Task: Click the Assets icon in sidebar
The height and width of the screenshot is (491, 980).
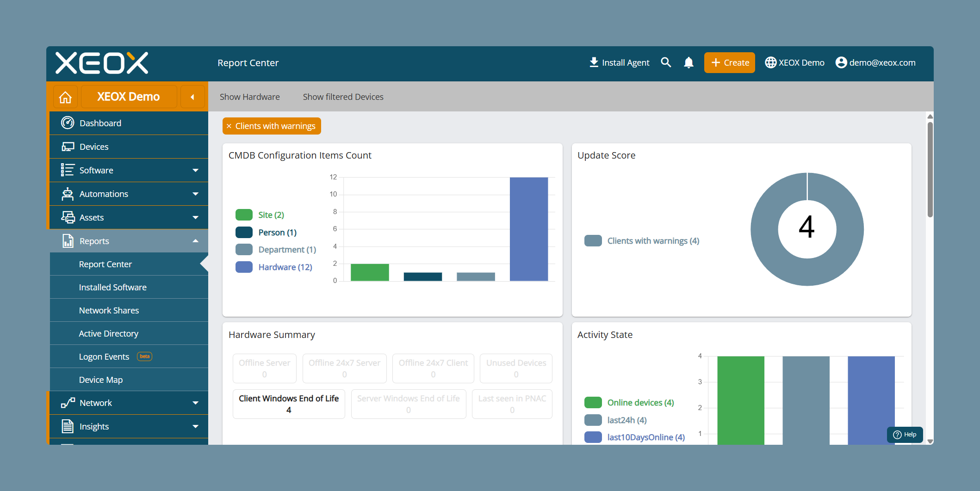Action: [68, 217]
